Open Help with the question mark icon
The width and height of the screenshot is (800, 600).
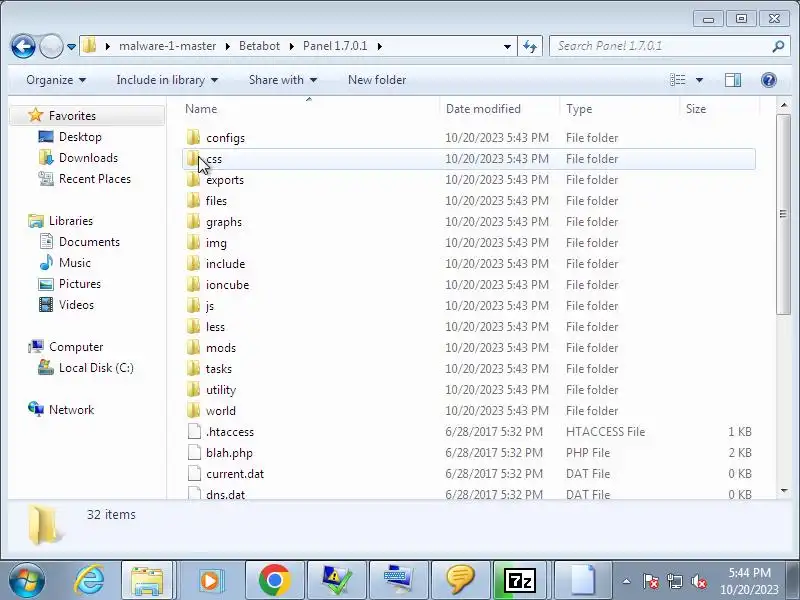[x=768, y=80]
